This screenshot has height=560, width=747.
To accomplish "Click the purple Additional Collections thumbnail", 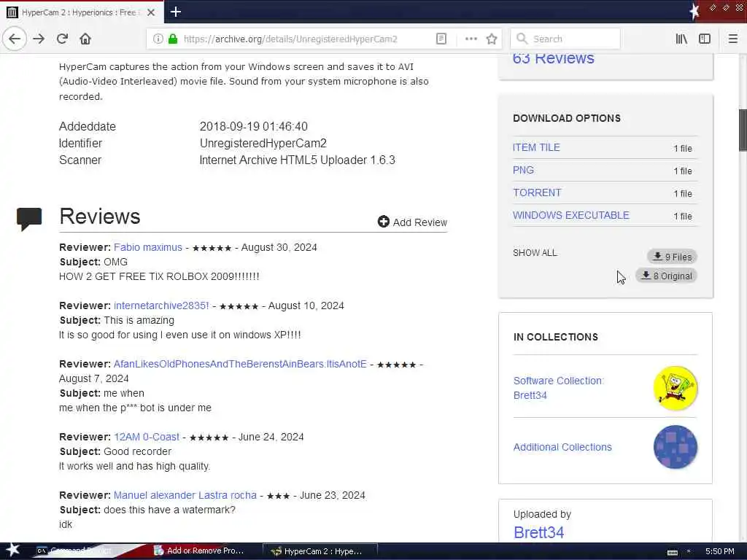I will click(675, 447).
